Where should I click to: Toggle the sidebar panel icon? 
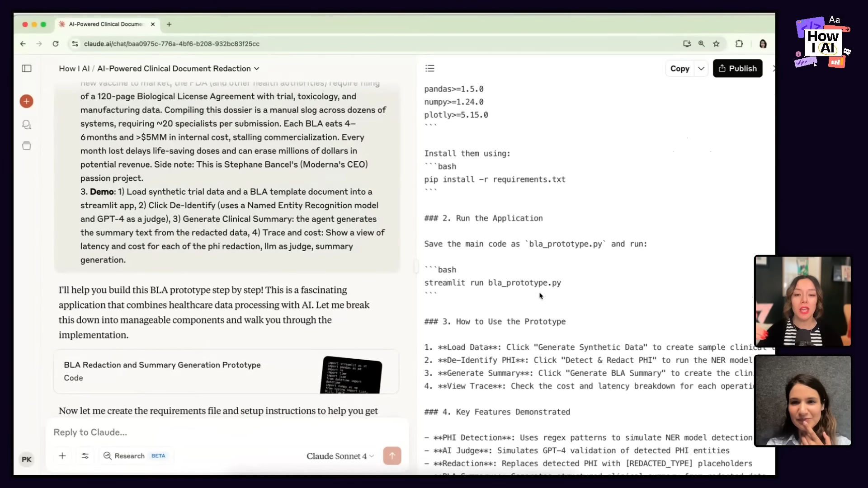coord(27,68)
